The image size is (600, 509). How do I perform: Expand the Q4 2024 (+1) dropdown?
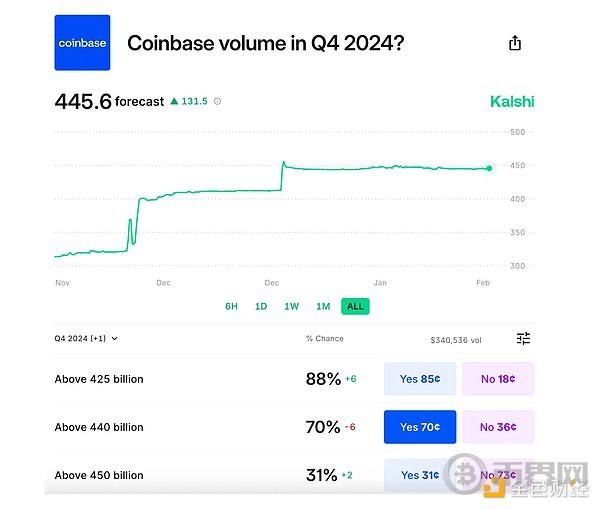tap(86, 338)
